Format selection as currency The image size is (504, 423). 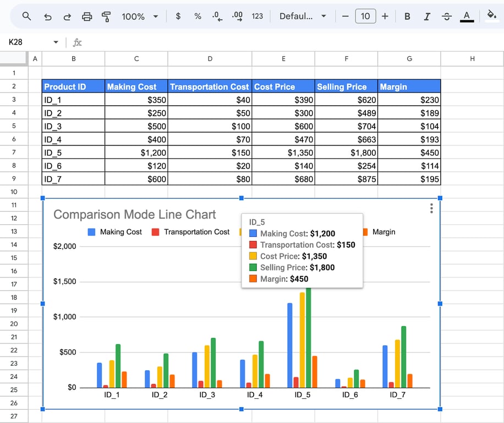[178, 16]
